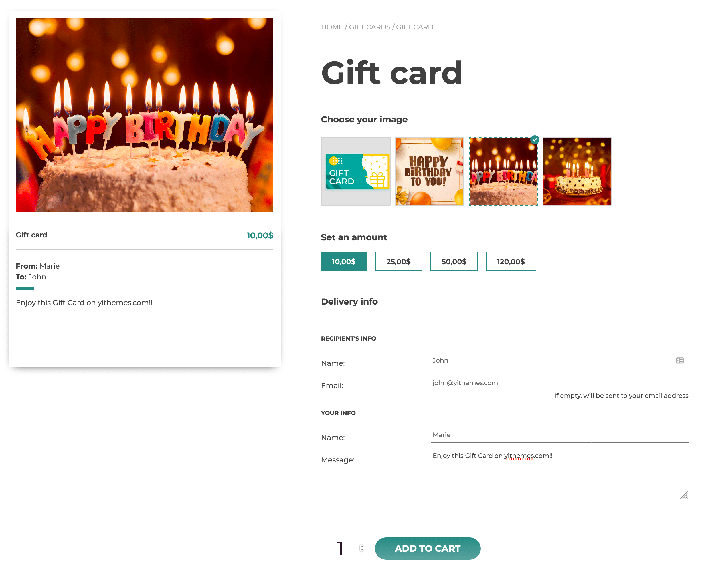Select the 120,00$ amount option
Viewport: 704px width, 588px height.
(510, 261)
